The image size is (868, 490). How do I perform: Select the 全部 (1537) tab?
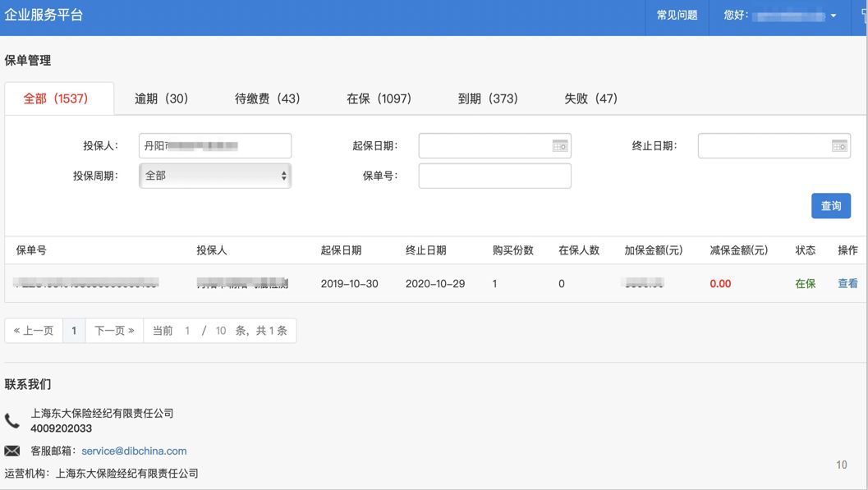pos(56,98)
